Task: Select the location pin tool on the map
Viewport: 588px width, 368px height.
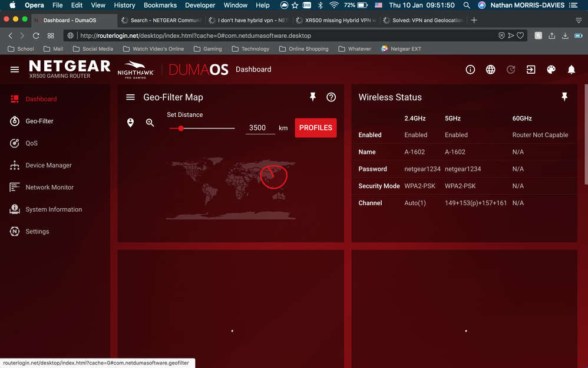Action: pyautogui.click(x=131, y=123)
